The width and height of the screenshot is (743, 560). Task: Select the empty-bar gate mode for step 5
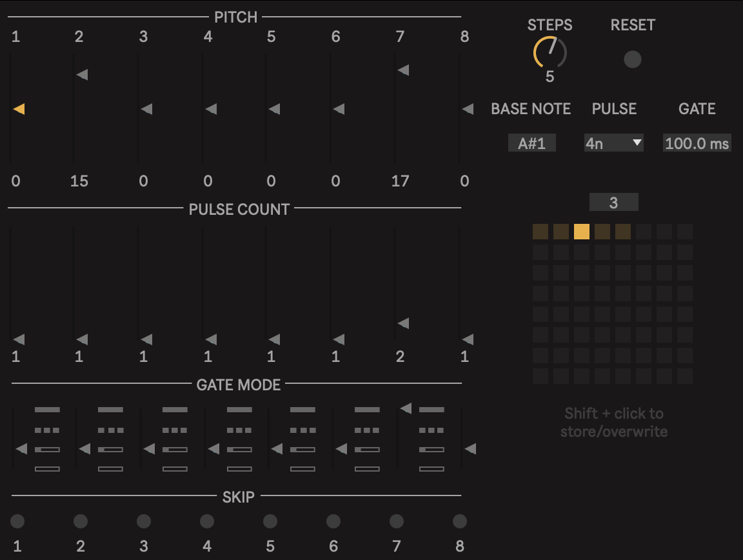pyautogui.click(x=302, y=469)
